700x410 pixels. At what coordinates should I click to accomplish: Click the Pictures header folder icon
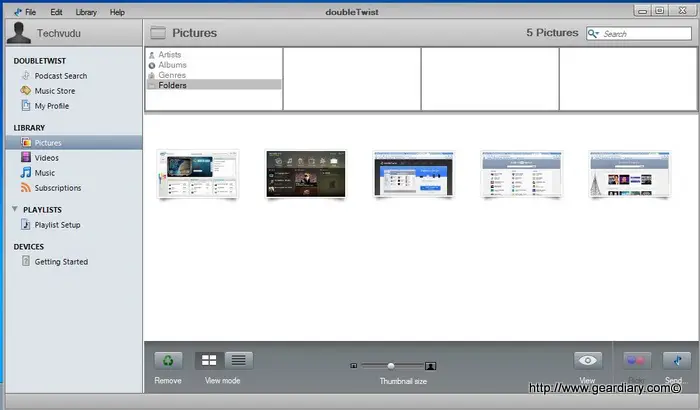(158, 33)
